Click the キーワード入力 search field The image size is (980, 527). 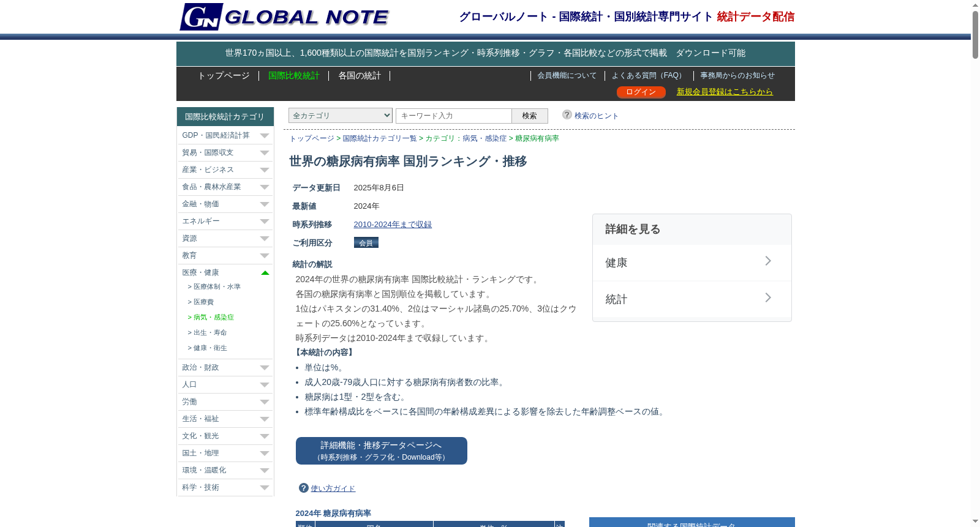[x=454, y=116]
